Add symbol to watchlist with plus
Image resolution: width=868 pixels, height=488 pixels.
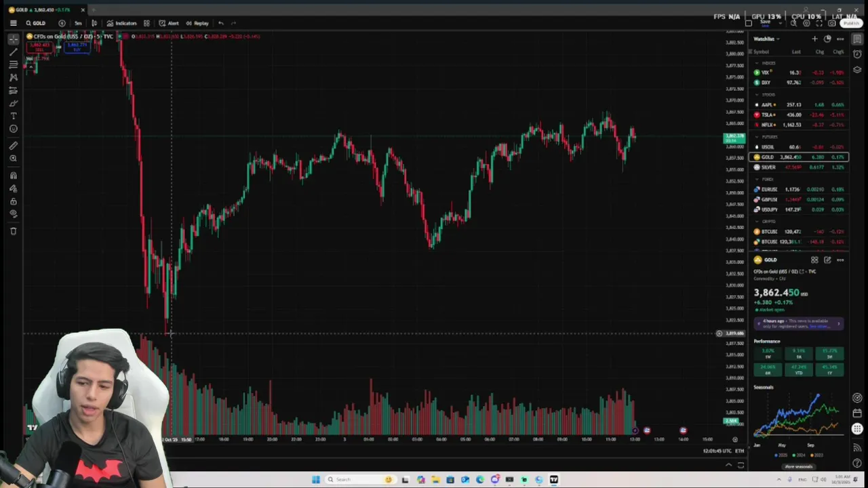pos(814,39)
